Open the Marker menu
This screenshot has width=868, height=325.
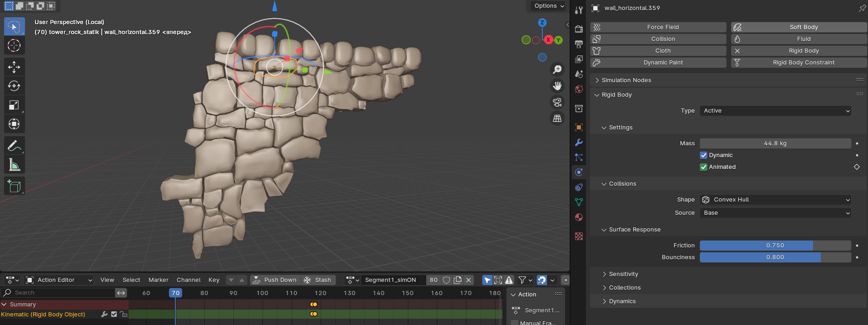tap(158, 280)
